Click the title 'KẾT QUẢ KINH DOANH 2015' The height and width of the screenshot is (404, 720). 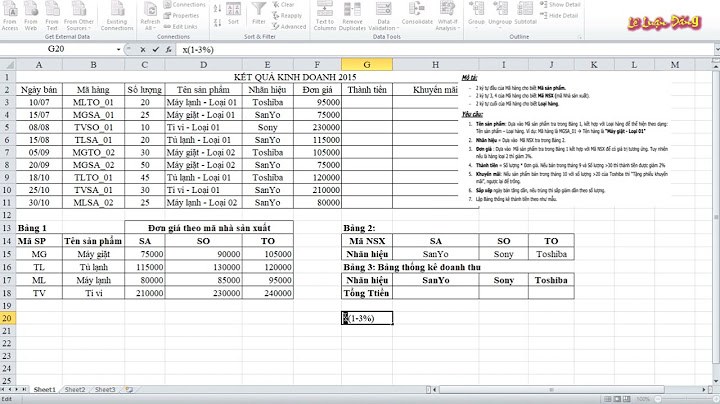295,77
